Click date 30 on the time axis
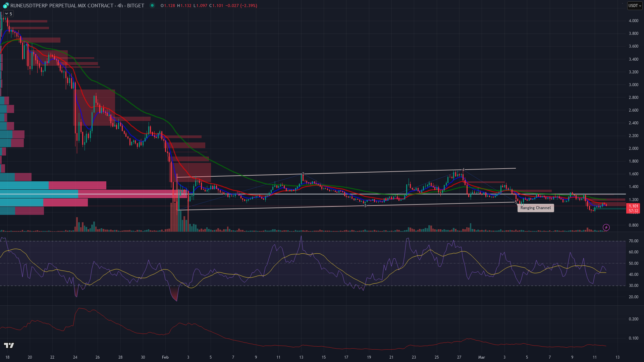This screenshot has width=644, height=362. [x=143, y=357]
